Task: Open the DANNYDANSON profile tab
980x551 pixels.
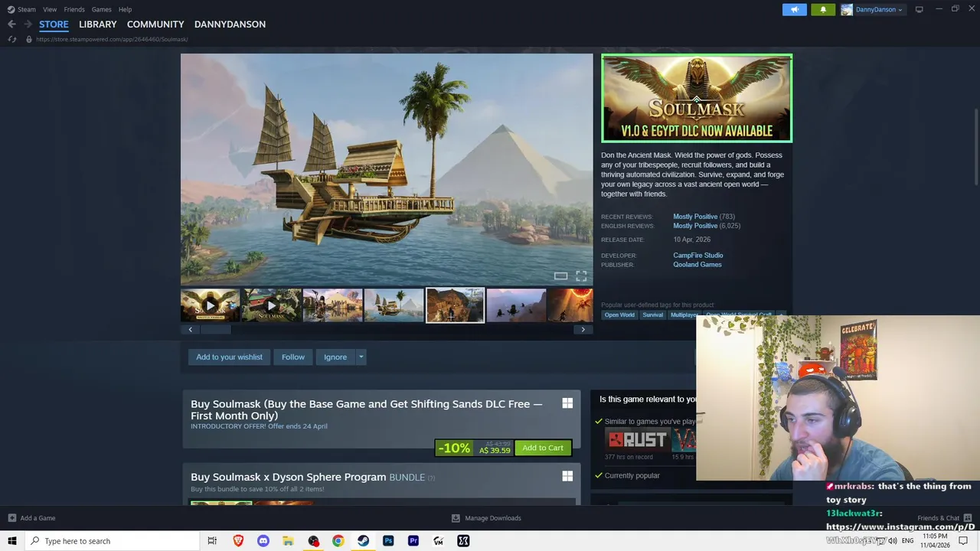Action: click(x=230, y=24)
